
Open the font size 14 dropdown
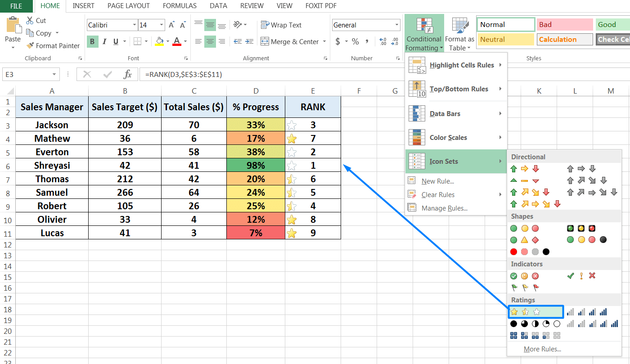(x=162, y=25)
